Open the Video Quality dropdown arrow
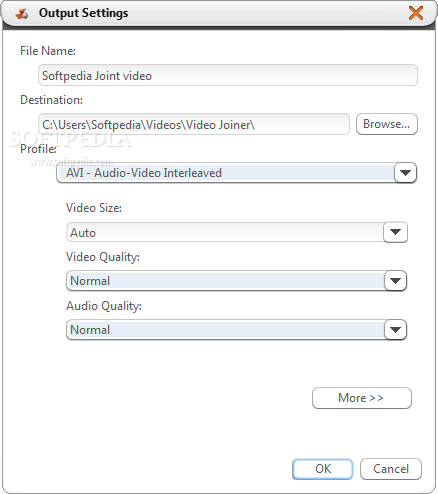438x494 pixels. pos(395,281)
